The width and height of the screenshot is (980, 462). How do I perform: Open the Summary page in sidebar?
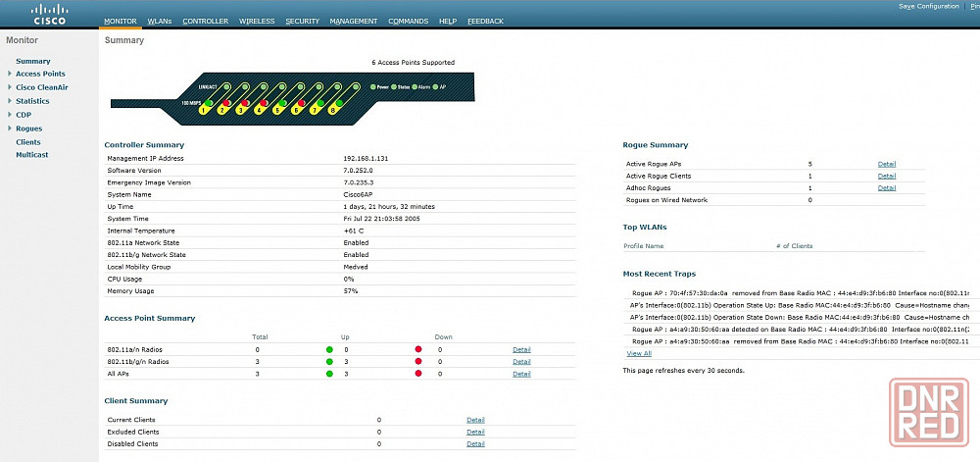pyautogui.click(x=33, y=61)
